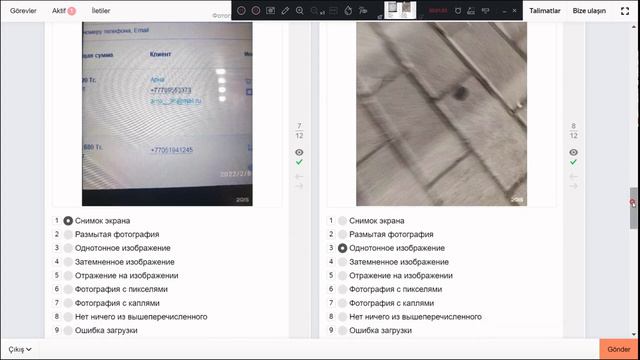Open Talimatlar instructions
Image resolution: width=640 pixels, height=360 pixels.
click(x=544, y=11)
